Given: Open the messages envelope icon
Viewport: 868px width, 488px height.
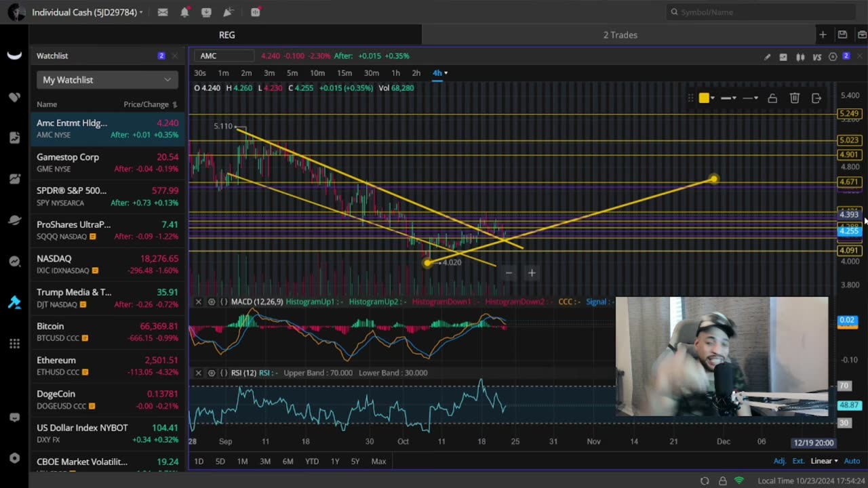Looking at the screenshot, I should coord(163,12).
